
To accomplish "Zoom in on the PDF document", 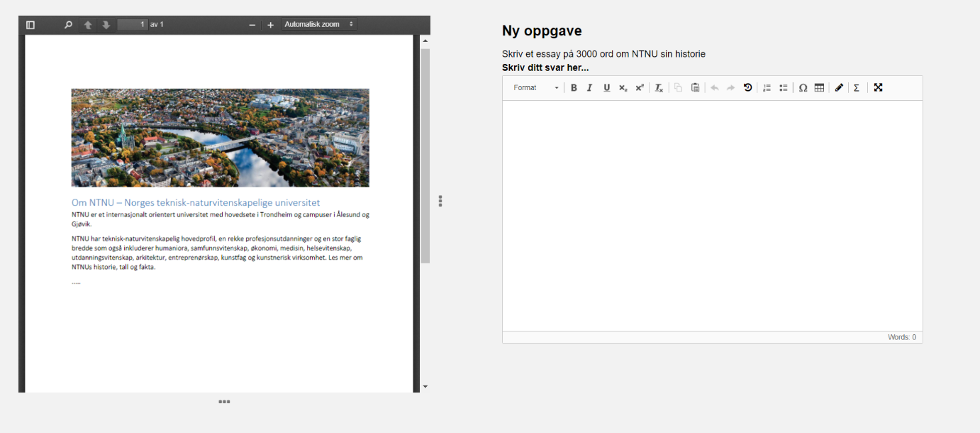I will tap(270, 25).
